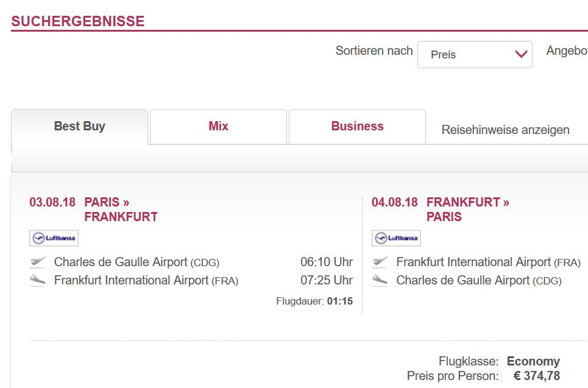Click the € 374,78 price per person

click(x=537, y=376)
